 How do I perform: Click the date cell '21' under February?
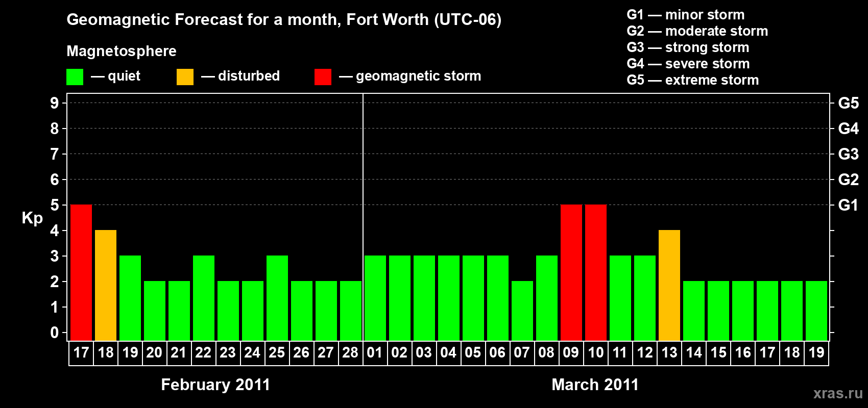click(x=179, y=353)
